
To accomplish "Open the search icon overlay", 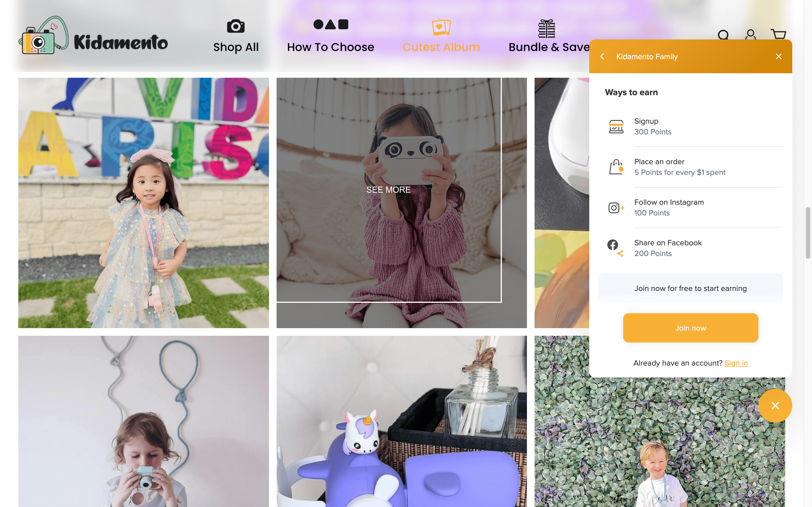I will point(724,34).
